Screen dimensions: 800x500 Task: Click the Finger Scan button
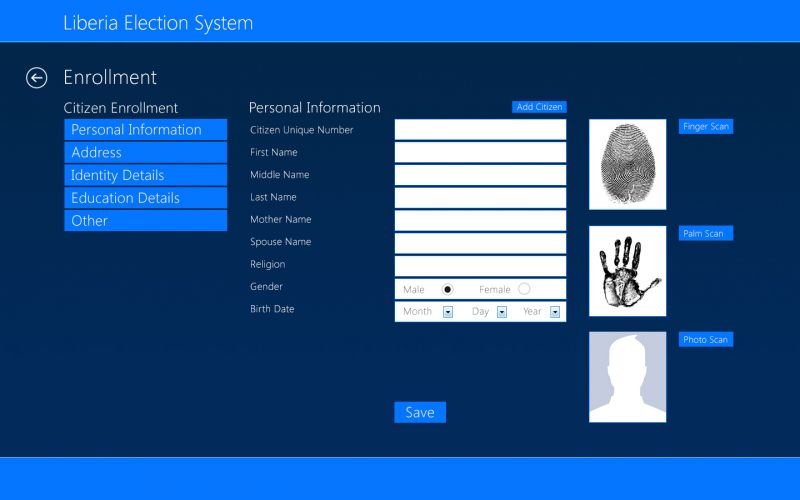coord(706,127)
